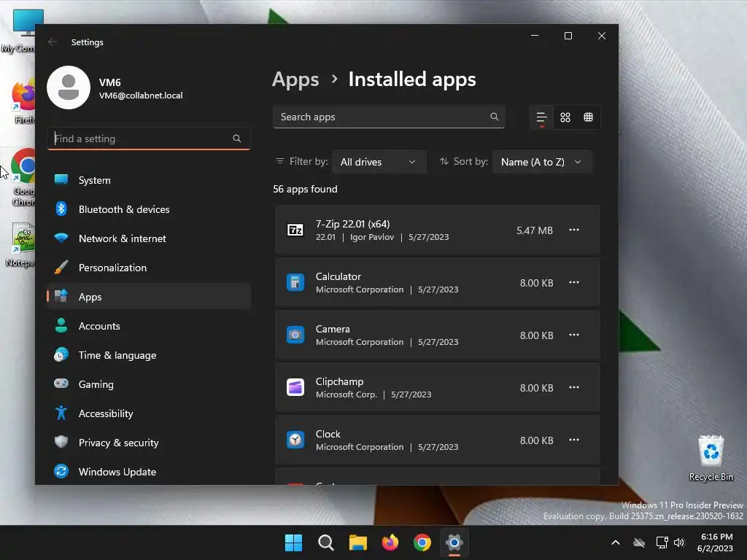Open more options for Clock
This screenshot has height=560, width=747.
click(574, 440)
